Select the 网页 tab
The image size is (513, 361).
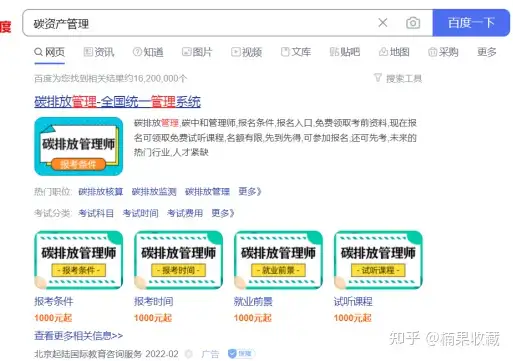[x=50, y=52]
